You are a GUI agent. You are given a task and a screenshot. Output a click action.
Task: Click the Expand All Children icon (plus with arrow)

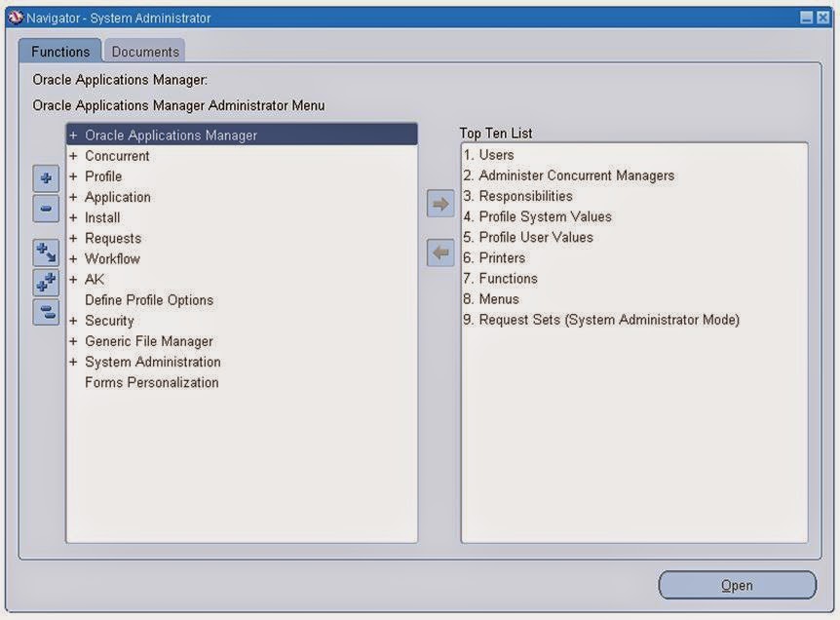tap(46, 252)
